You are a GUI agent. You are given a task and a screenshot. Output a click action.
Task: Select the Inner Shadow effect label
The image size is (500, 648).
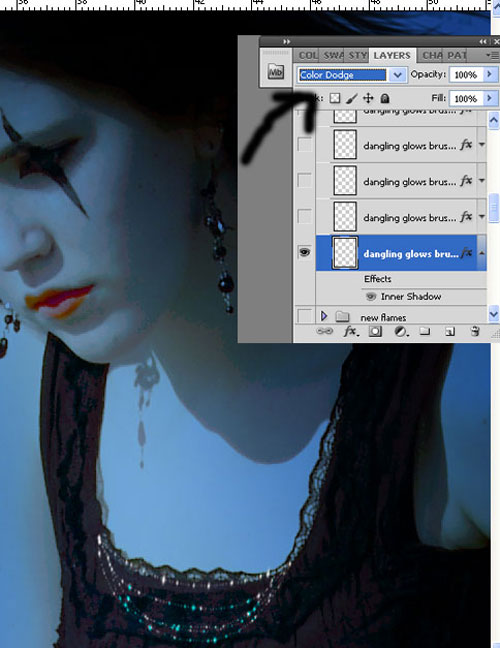tap(411, 296)
